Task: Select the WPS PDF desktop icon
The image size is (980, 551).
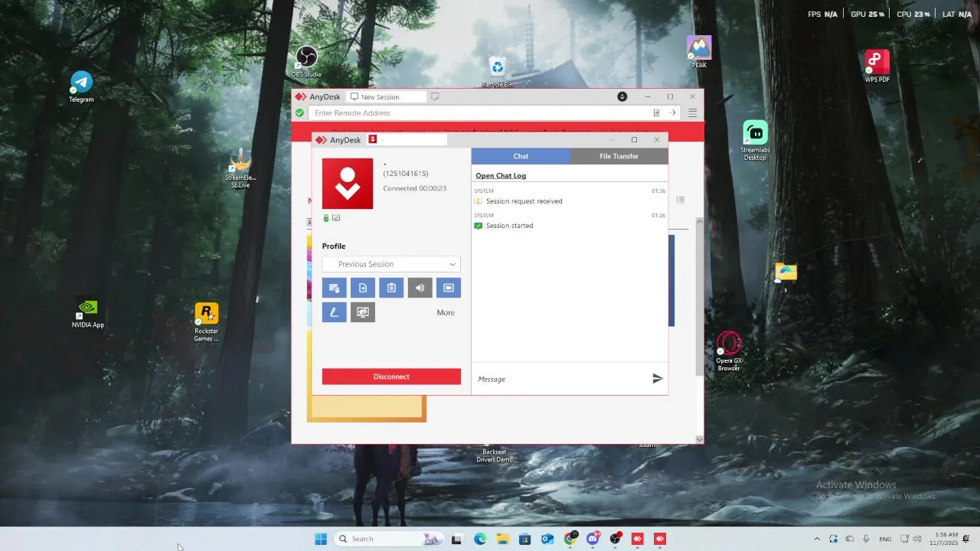Action: 877,67
